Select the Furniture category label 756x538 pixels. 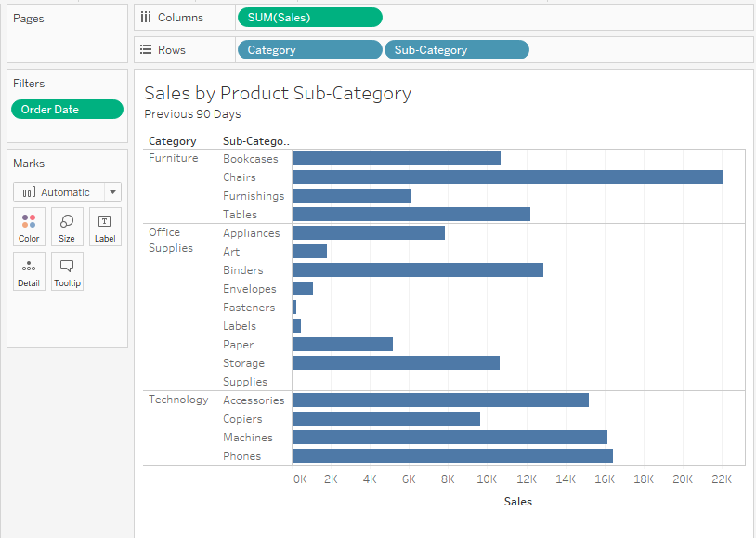[174, 159]
